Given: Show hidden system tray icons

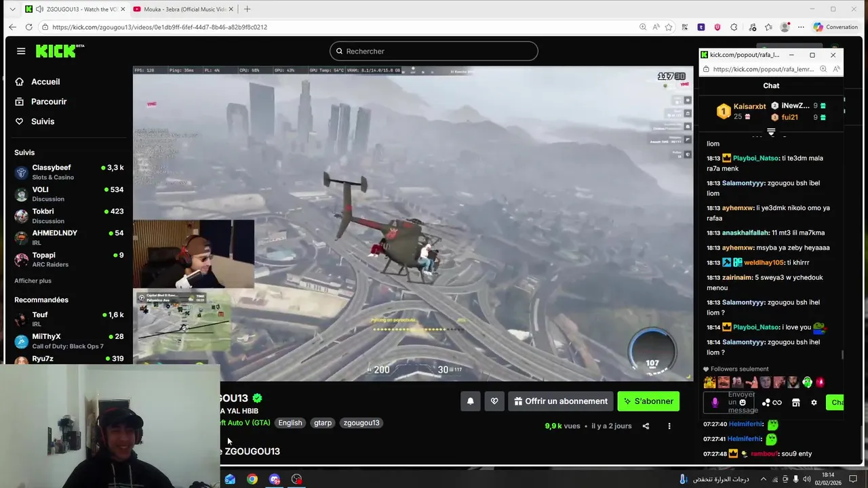Looking at the screenshot, I should (763, 479).
